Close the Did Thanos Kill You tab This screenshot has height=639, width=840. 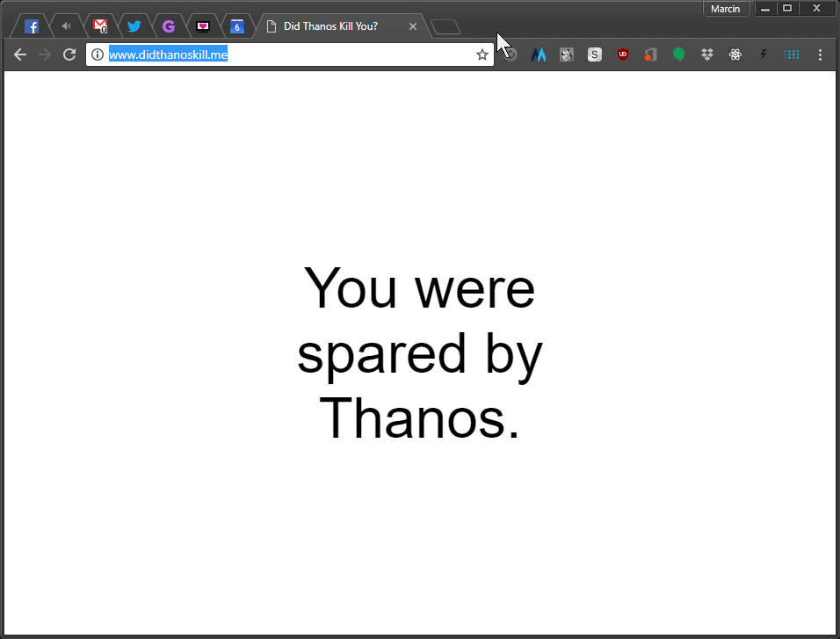coord(413,26)
